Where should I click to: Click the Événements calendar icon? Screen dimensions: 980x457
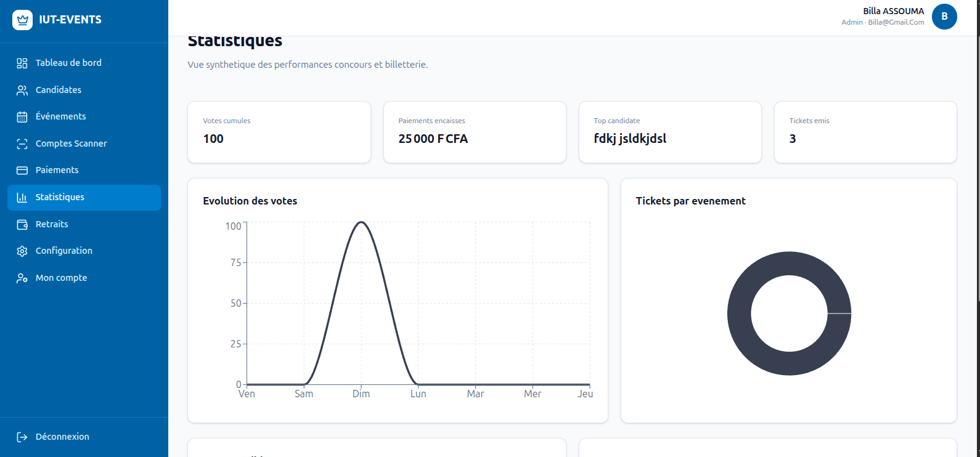22,116
